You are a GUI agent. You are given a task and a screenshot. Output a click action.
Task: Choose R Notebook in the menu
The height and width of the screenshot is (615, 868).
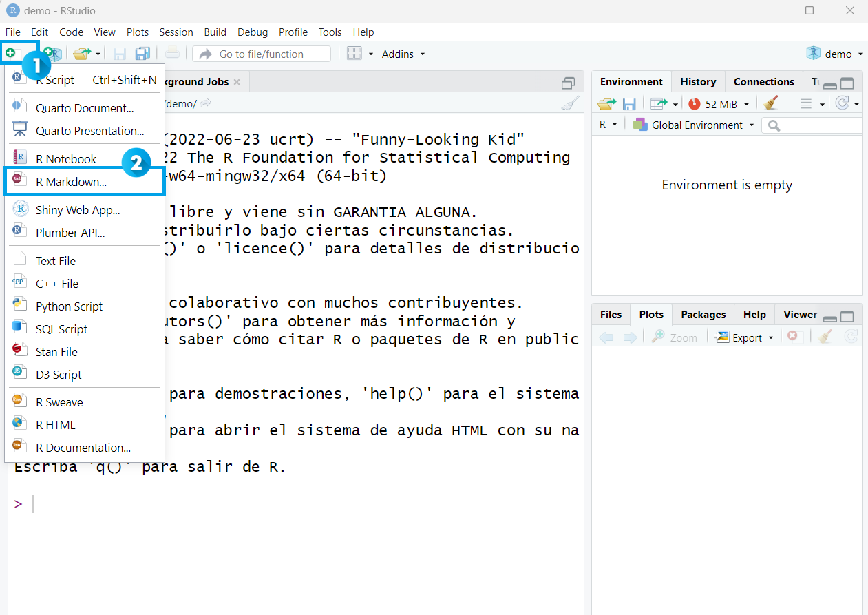tap(85, 159)
